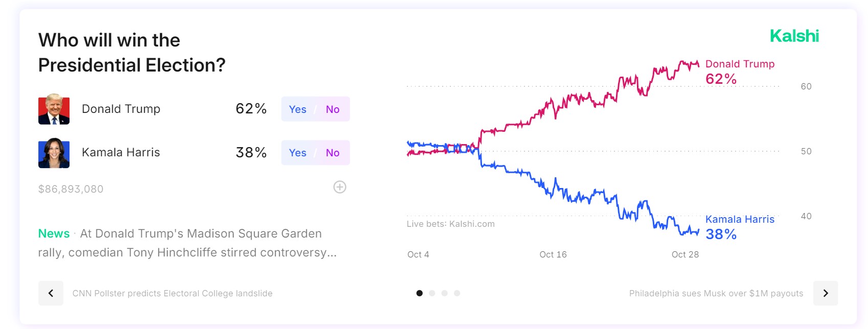Image resolution: width=868 pixels, height=329 pixels.
Task: Select the fourth carousel dot
Action: (457, 293)
